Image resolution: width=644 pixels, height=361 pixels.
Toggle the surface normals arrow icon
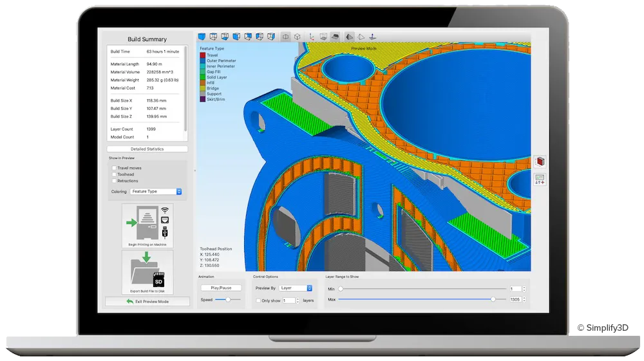(372, 37)
